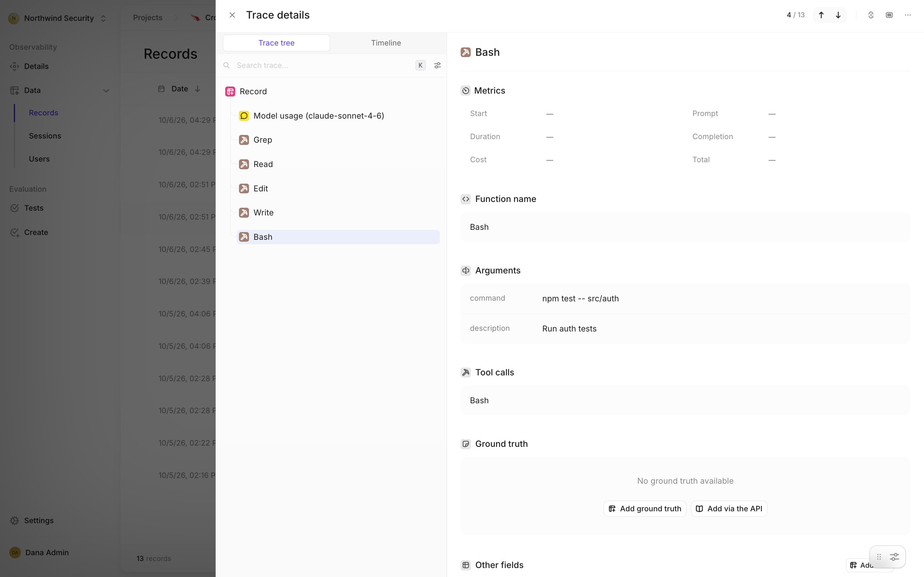Click the floating drag-handle dots icon
Viewport: 924px width, 577px height.
point(879,557)
